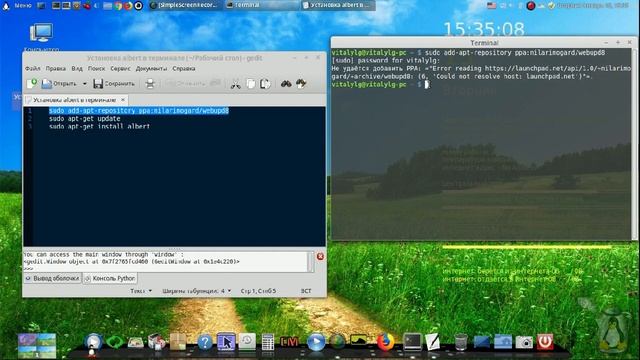The height and width of the screenshot is (360, 640).
Task: Switch to SimpleScreenRecorder taskbar entry
Action: point(184,5)
